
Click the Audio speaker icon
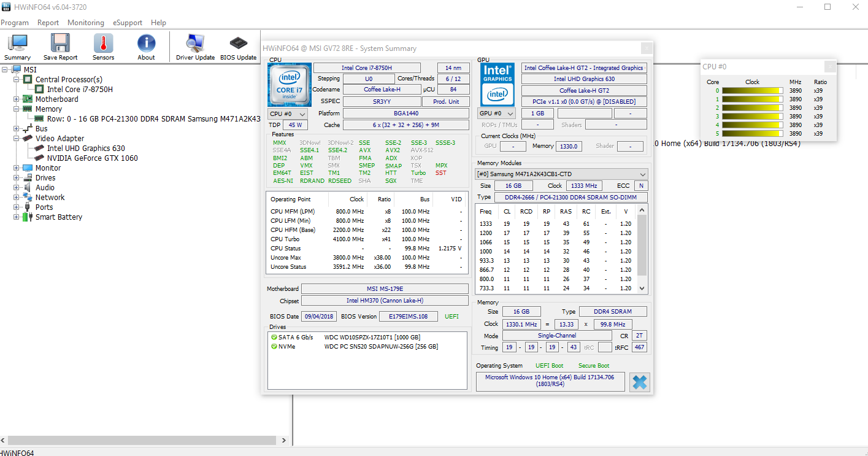click(27, 187)
